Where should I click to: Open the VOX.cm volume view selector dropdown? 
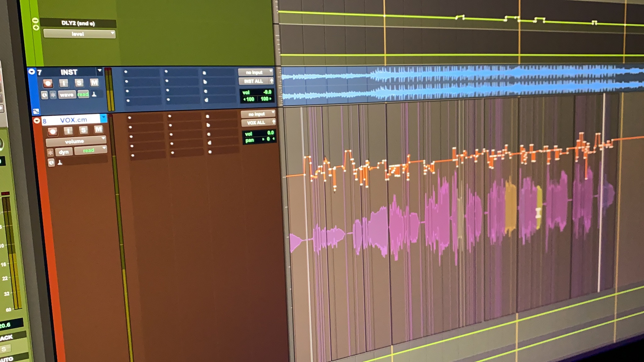(76, 141)
